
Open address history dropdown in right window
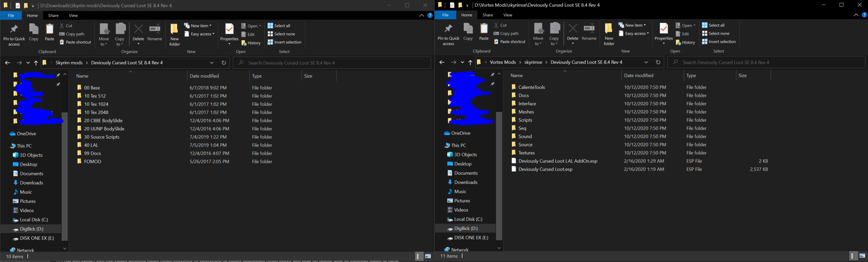646,62
